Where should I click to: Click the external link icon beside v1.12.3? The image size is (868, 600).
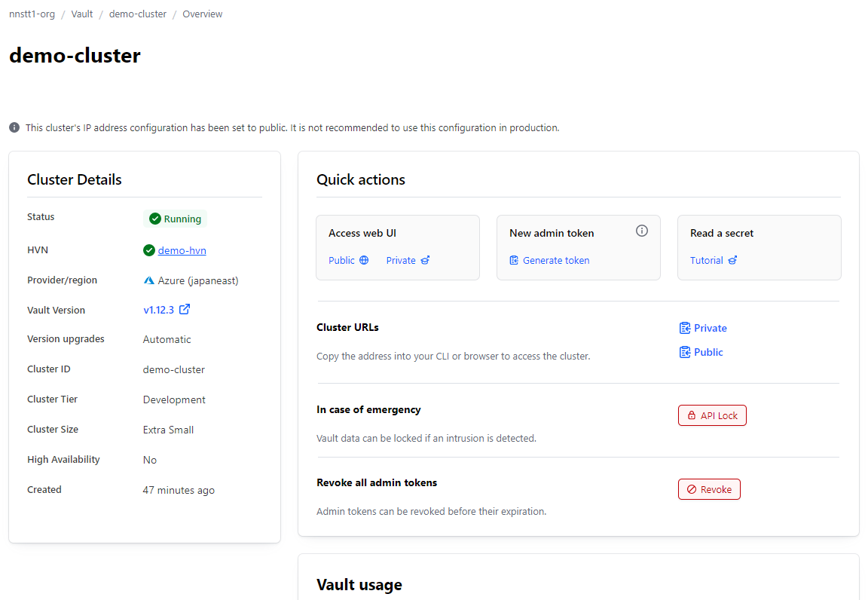(185, 309)
